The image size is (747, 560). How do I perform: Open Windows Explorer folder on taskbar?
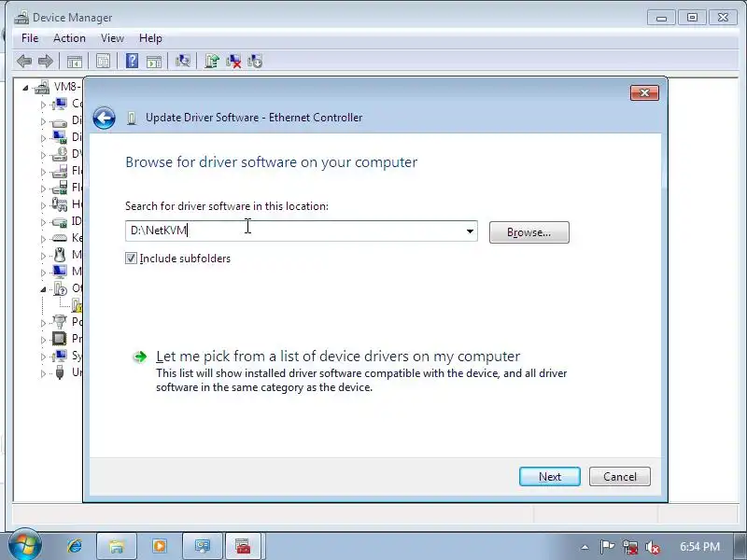point(117,546)
